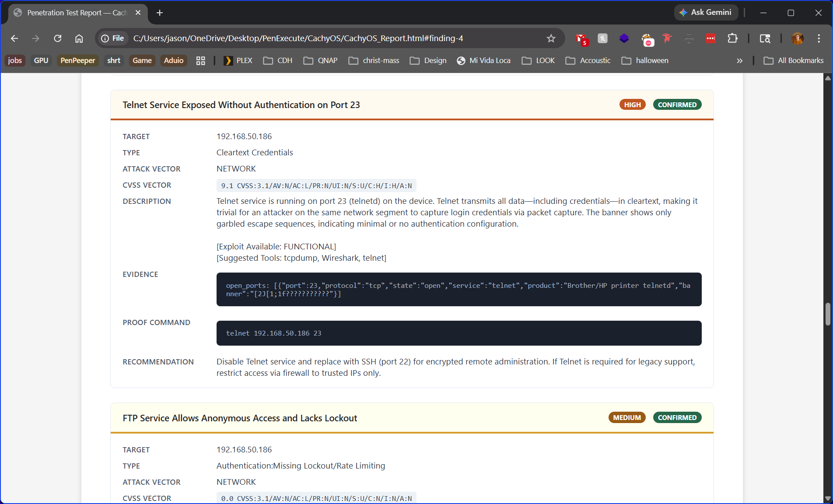Expand the jobs tab group
833x504 pixels.
coord(15,60)
